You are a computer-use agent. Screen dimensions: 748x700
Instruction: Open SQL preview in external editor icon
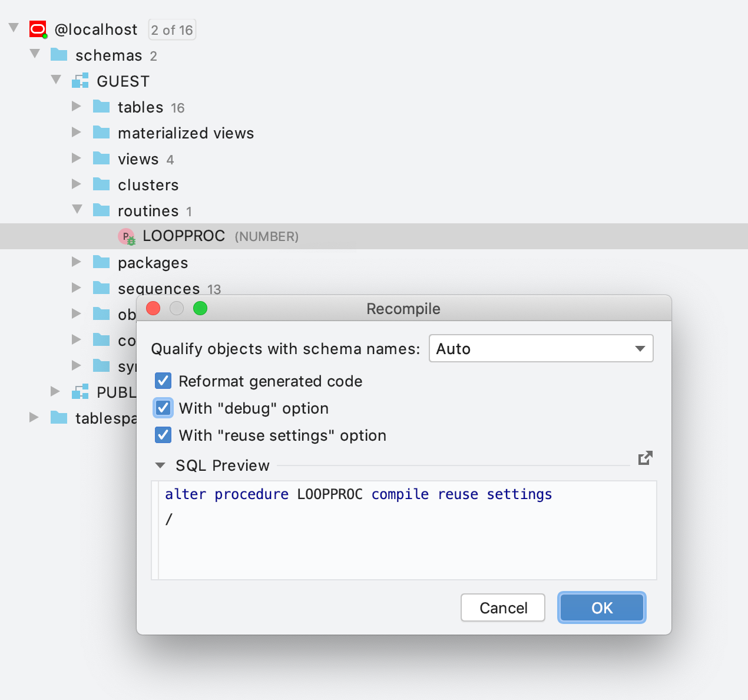pyautogui.click(x=646, y=458)
